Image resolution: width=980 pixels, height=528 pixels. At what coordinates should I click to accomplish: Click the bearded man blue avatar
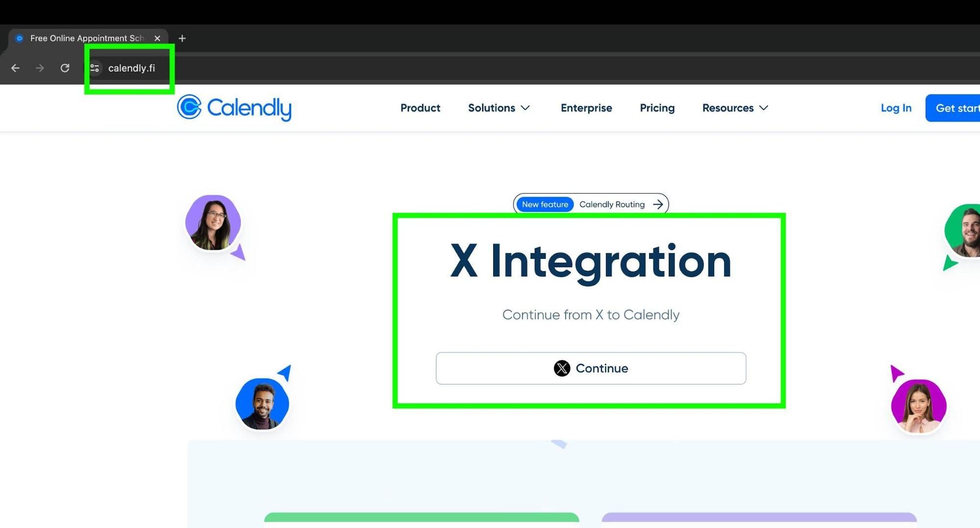click(x=262, y=404)
